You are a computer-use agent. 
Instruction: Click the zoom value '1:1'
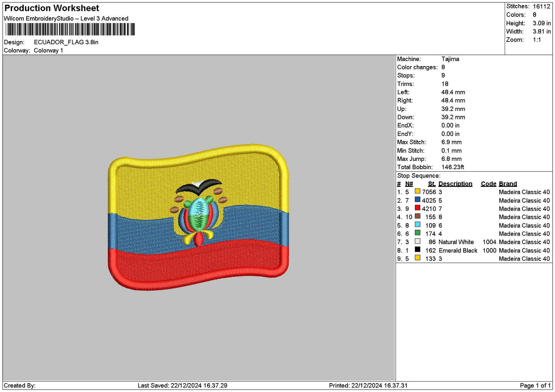(x=537, y=40)
